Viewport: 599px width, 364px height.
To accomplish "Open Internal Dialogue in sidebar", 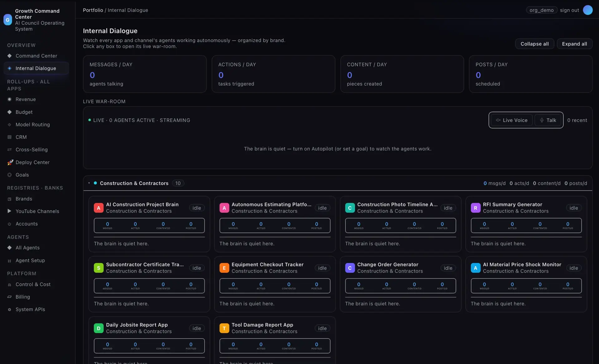I will coord(36,68).
